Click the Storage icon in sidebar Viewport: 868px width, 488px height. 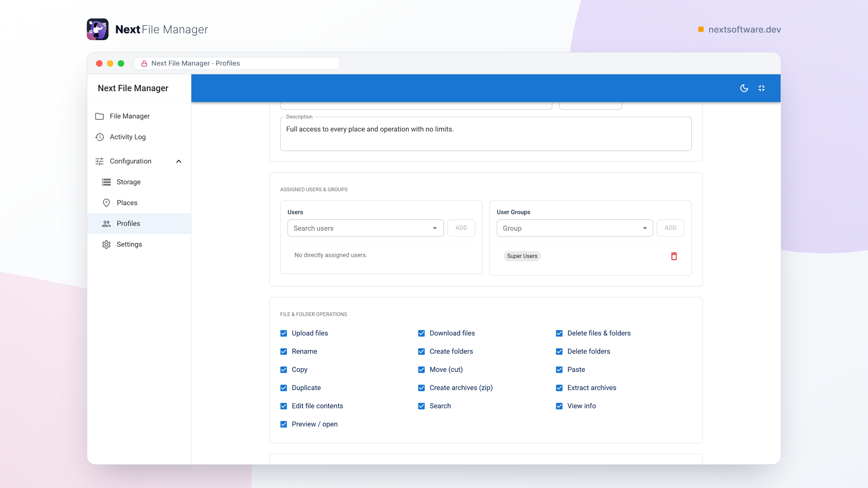[x=107, y=182]
